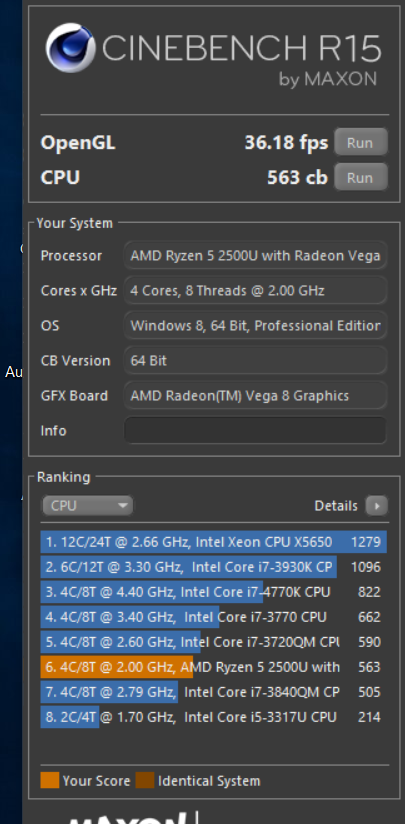Click the Cinebench sphere logo icon
This screenshot has width=405, height=824.
pos(70,47)
